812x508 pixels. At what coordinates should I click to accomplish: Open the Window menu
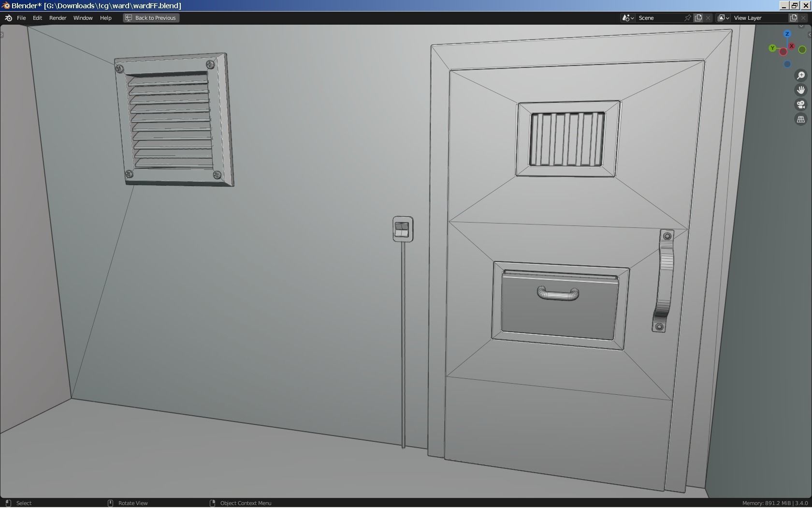pyautogui.click(x=83, y=18)
